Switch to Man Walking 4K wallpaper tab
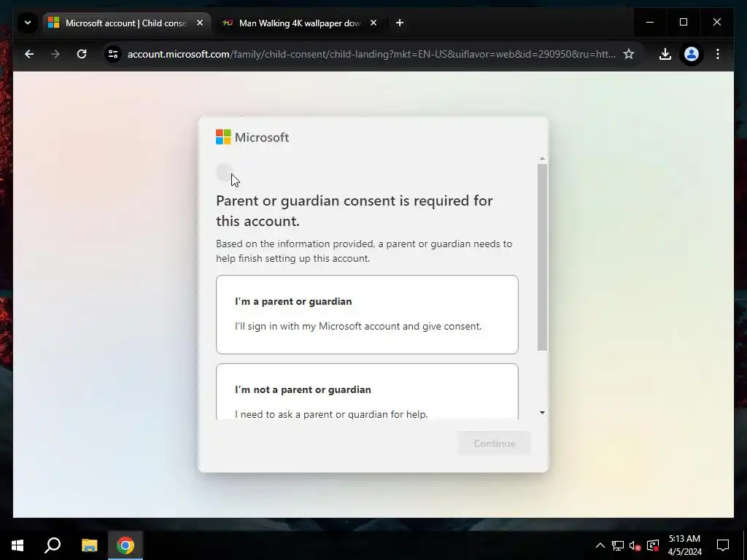 pos(300,23)
